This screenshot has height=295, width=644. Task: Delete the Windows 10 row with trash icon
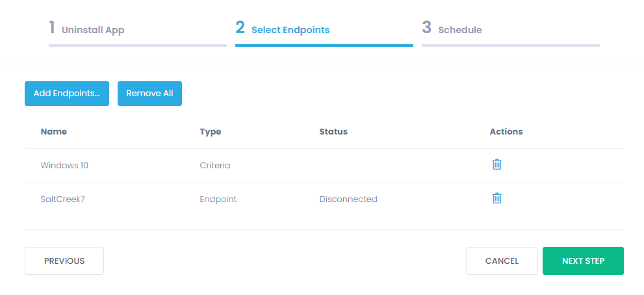coord(496,164)
